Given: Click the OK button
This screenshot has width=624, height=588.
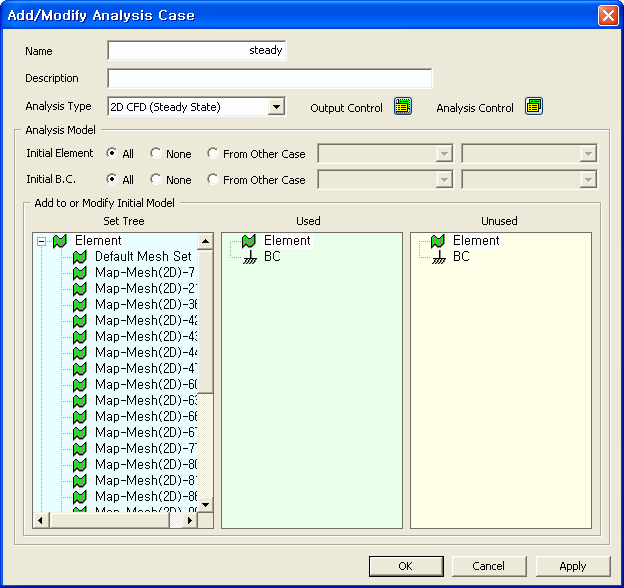Looking at the screenshot, I should pos(405,566).
